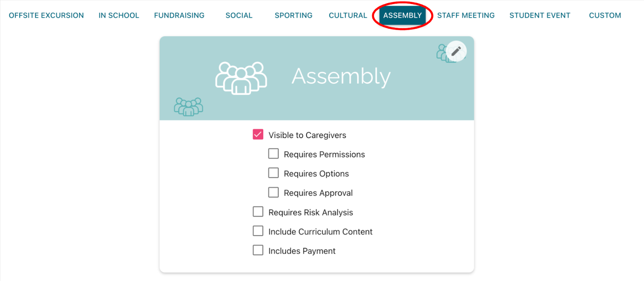This screenshot has height=281, width=644.
Task: Select the Fundraising tab
Action: tap(179, 15)
